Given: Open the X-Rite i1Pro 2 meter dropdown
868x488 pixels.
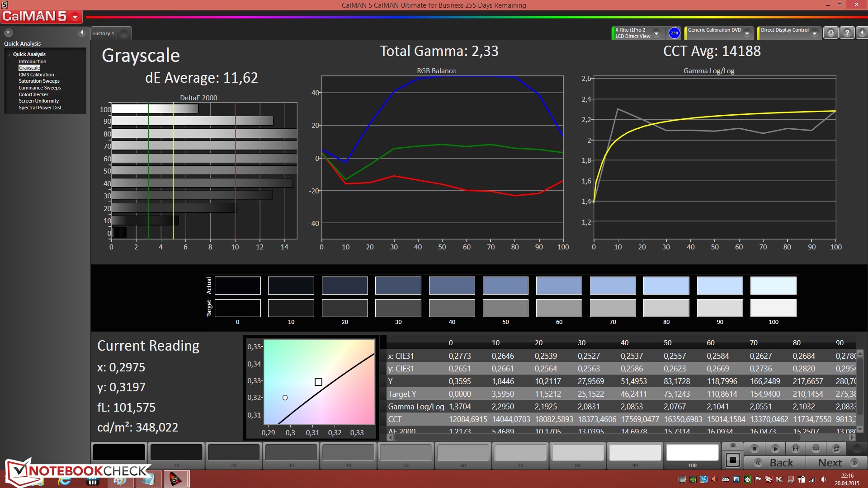Looking at the screenshot, I should (656, 33).
